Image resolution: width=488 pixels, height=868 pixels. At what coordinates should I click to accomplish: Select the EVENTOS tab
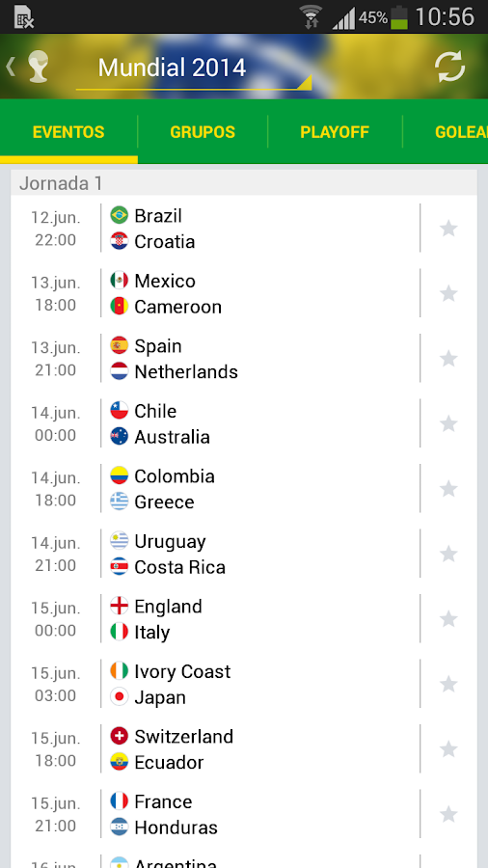coord(68,132)
